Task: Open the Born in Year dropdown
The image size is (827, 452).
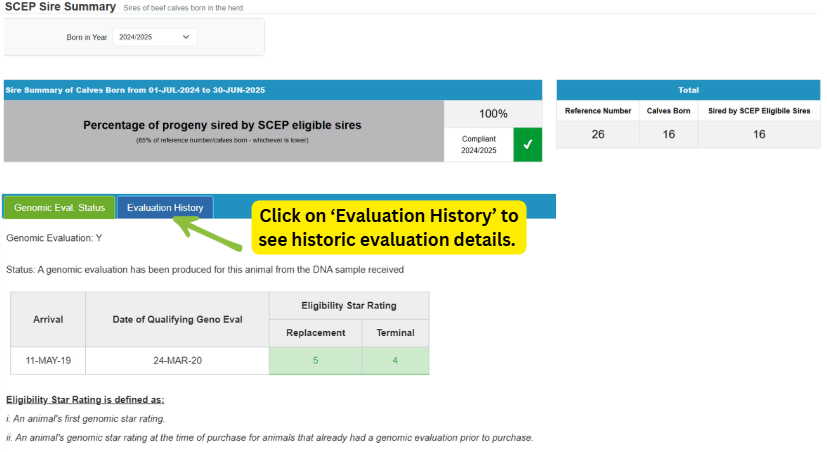Action: pyautogui.click(x=153, y=37)
